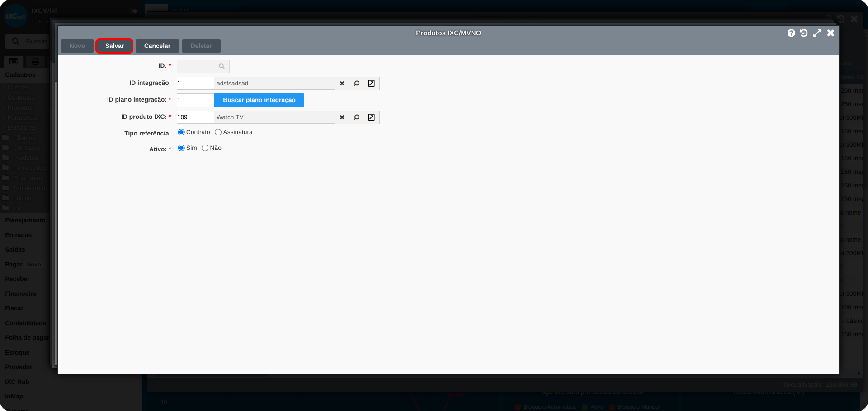Open Watch TV product record link icon
This screenshot has height=411, width=868.
[371, 117]
